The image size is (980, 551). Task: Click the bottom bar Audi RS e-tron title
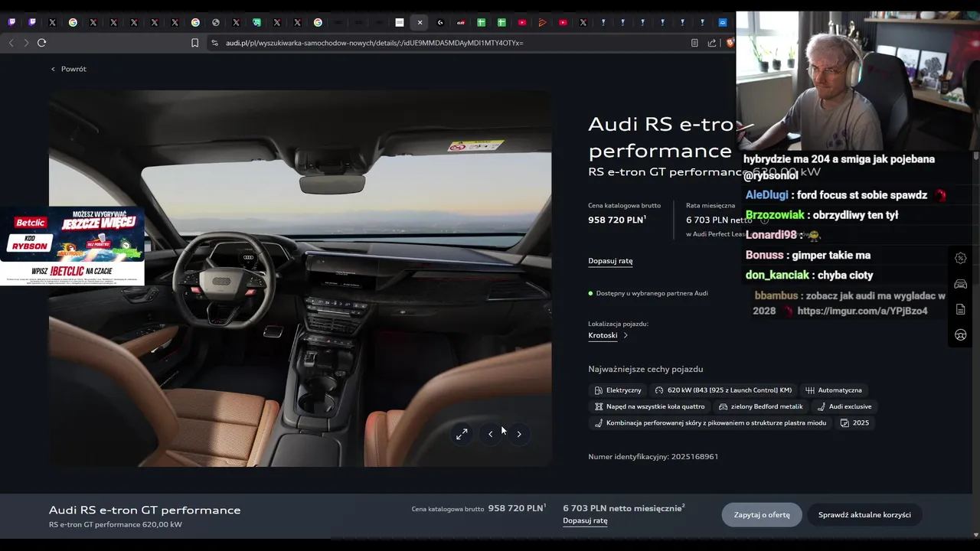point(145,510)
